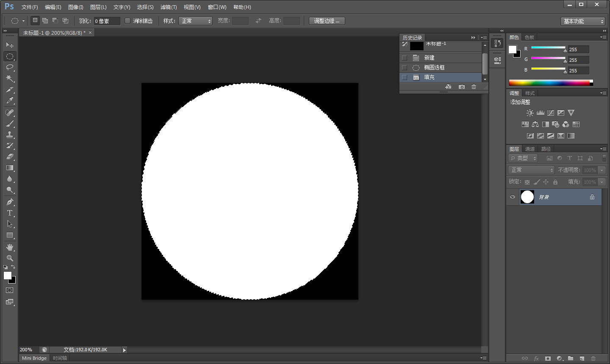The width and height of the screenshot is (610, 364).
Task: Select the Rectangle shape tool
Action: tap(10, 235)
